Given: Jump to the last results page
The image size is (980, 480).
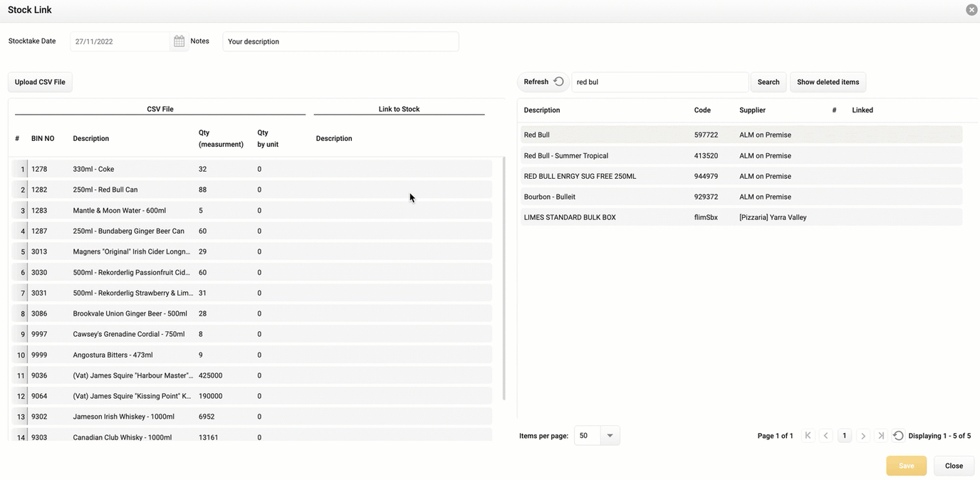Looking at the screenshot, I should (880, 435).
